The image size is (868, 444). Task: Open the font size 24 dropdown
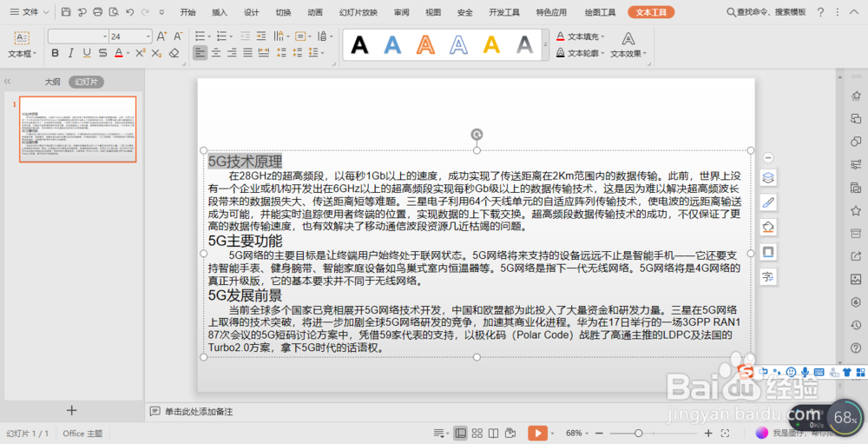coord(148,36)
